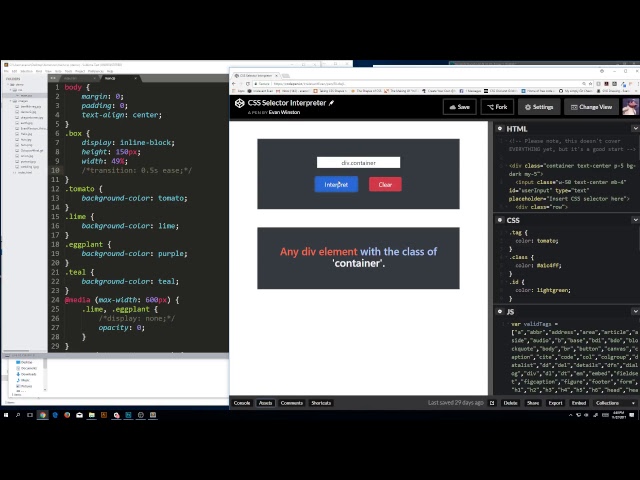Click 'opacity' property on line 27
This screenshot has height=480, width=640.
point(116,328)
